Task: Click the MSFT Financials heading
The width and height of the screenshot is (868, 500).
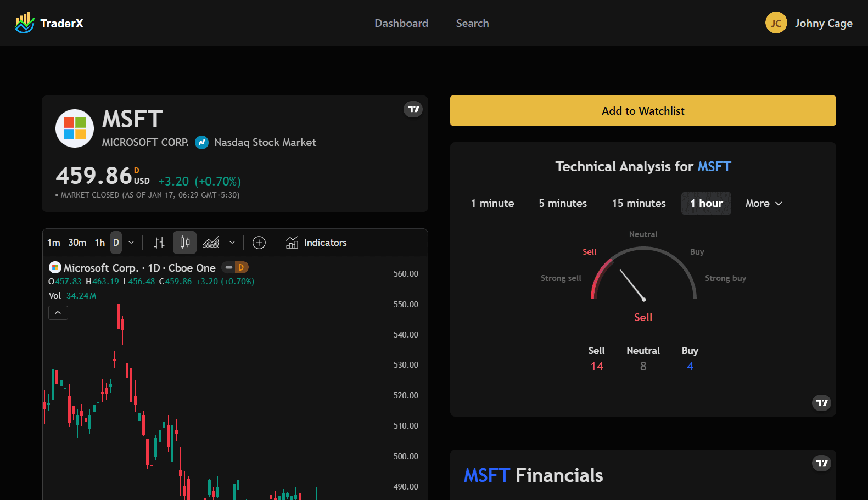Action: [x=533, y=475]
